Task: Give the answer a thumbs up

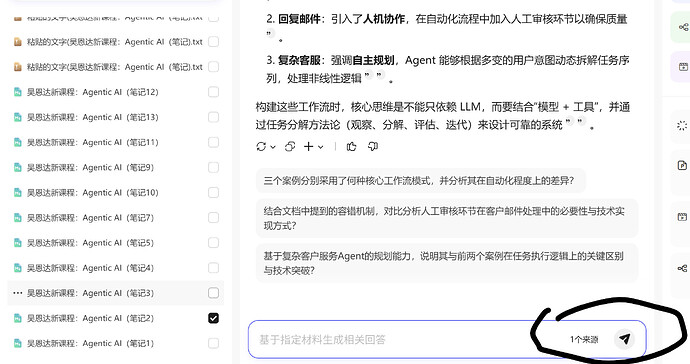Action: pyautogui.click(x=351, y=147)
